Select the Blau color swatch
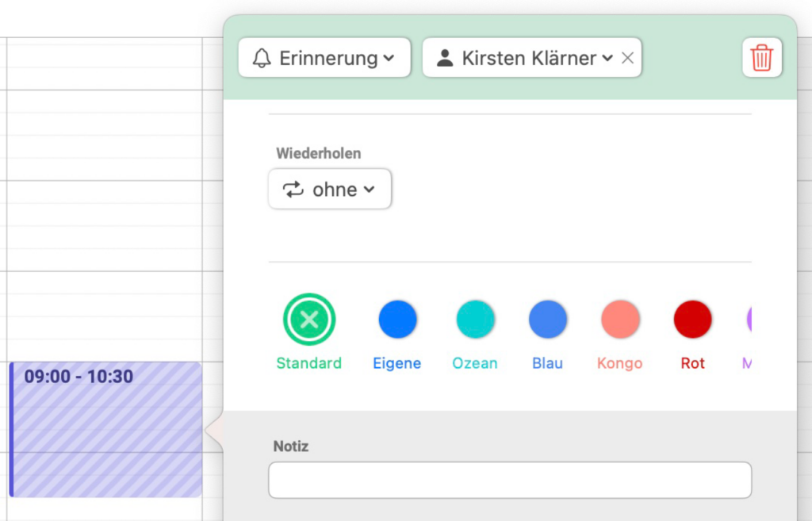The image size is (812, 521). [547, 319]
